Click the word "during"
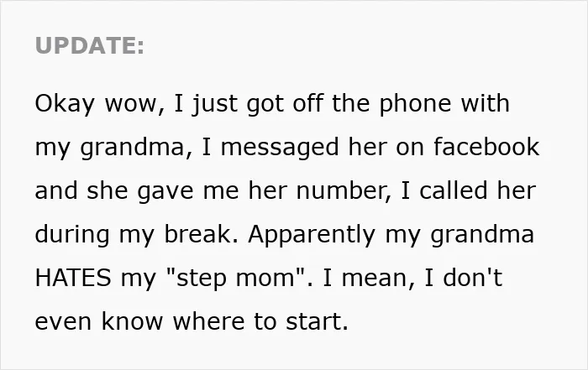This screenshot has height=370, width=588. click(72, 235)
